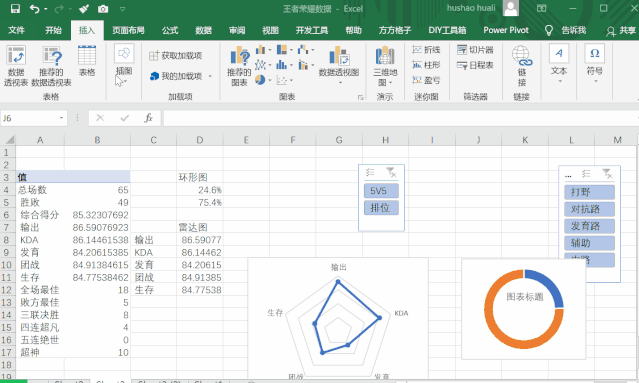Open the Illustrations (插图) menu
Screen dimensions: 639x383
(124, 64)
